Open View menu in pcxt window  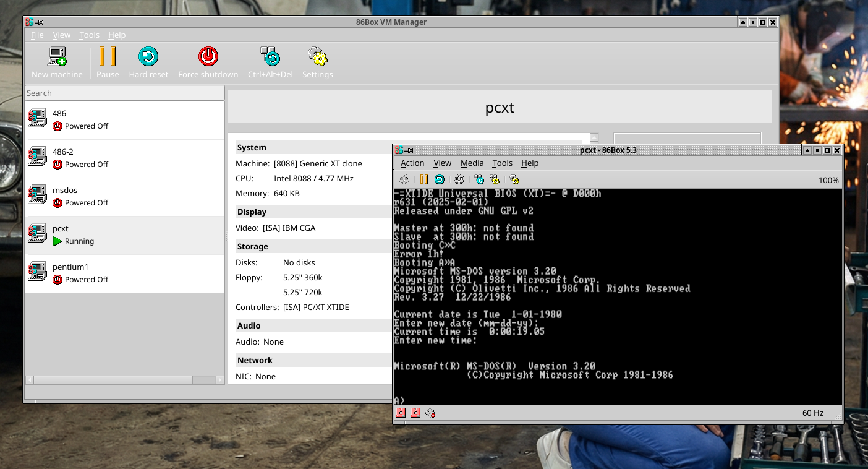tap(442, 163)
